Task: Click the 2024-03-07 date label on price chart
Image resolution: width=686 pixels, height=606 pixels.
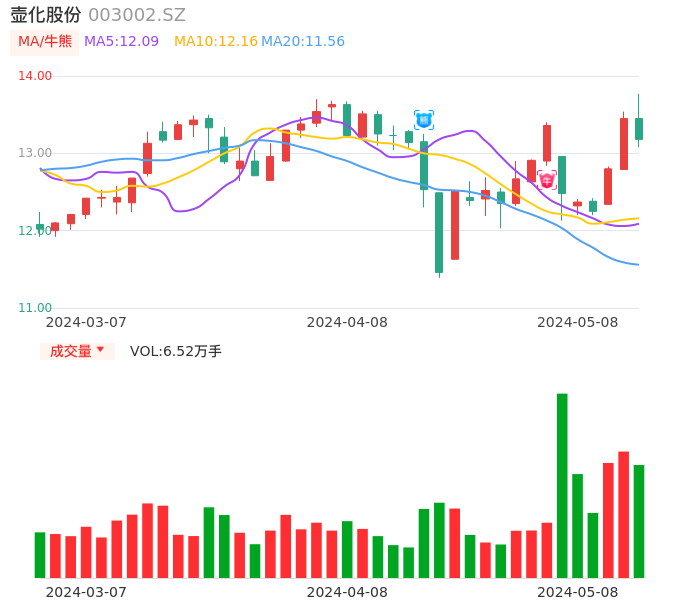Action: pos(86,322)
